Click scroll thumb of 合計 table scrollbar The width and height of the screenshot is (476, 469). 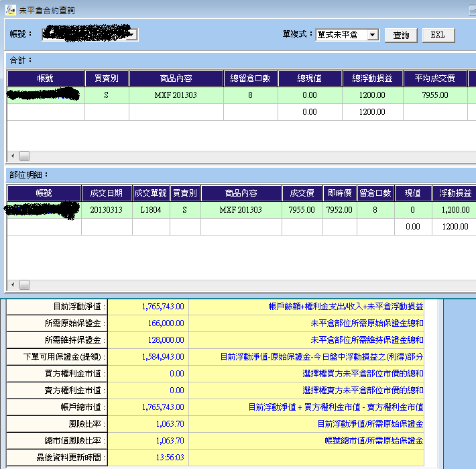25,156
